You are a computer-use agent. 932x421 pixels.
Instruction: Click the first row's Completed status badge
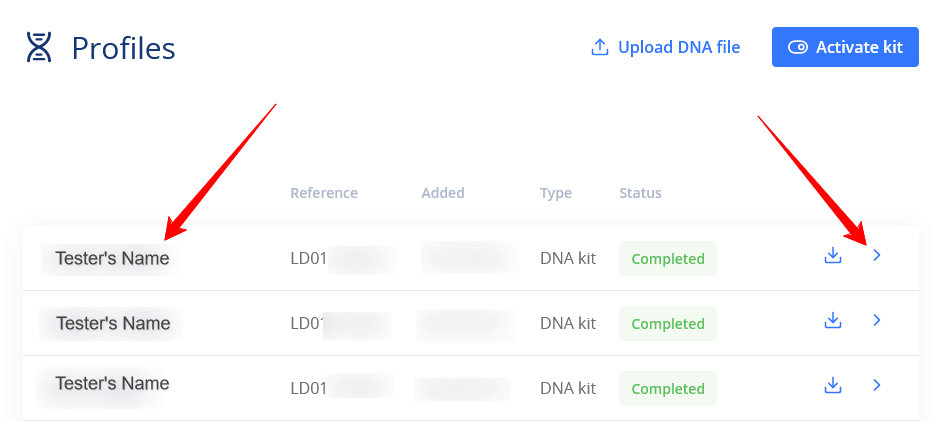668,259
